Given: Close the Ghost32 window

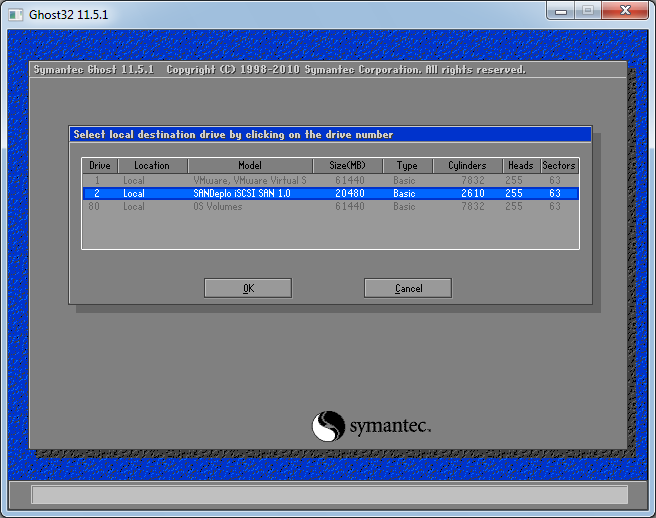Looking at the screenshot, I should coord(625,10).
